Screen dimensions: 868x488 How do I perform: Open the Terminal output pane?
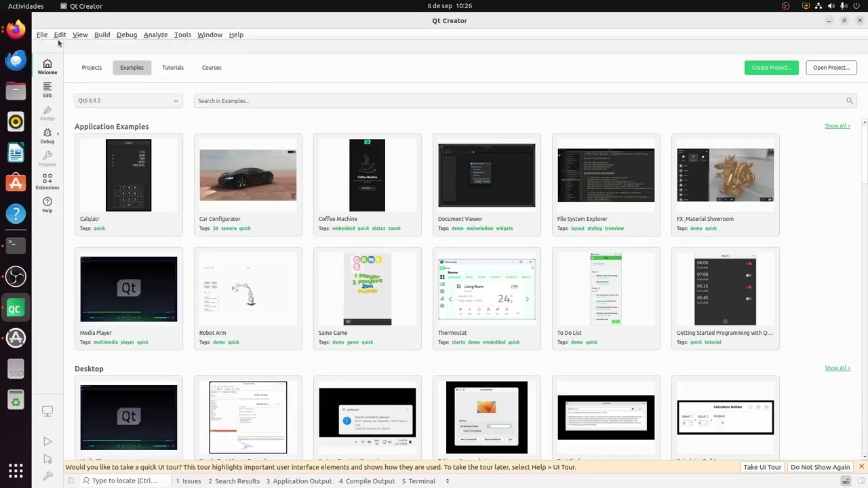click(x=418, y=481)
